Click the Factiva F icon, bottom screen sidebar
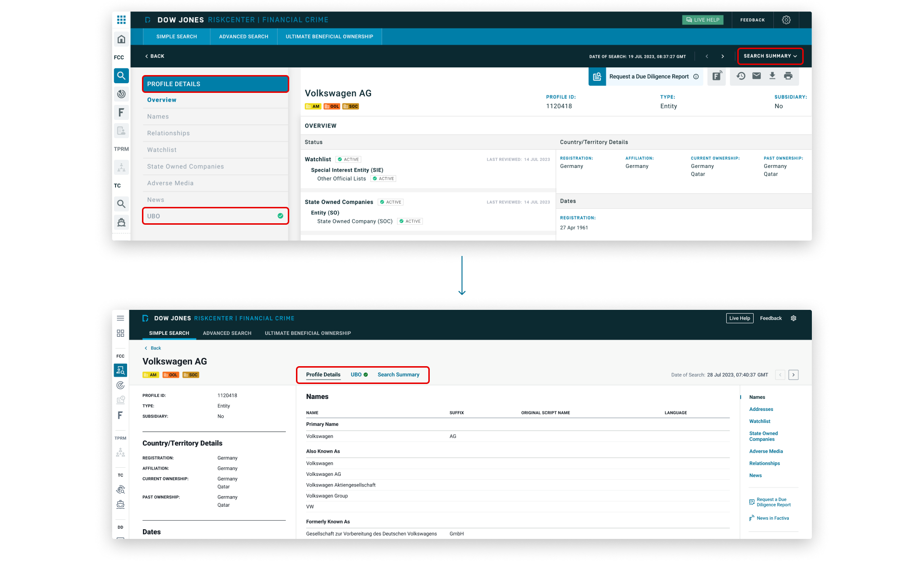Viewport: 924px width, 562px height. (120, 415)
